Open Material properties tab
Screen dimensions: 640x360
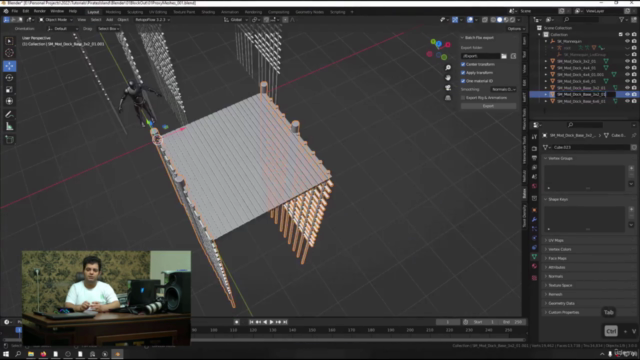(534, 266)
